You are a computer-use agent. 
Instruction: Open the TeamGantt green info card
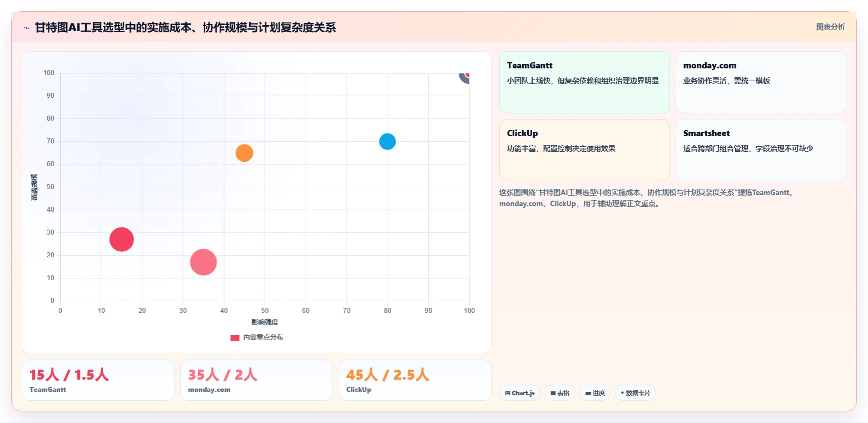(584, 82)
